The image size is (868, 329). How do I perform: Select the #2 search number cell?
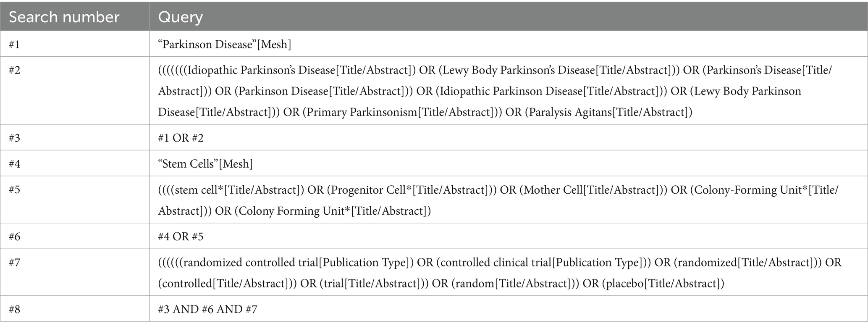[x=14, y=70]
